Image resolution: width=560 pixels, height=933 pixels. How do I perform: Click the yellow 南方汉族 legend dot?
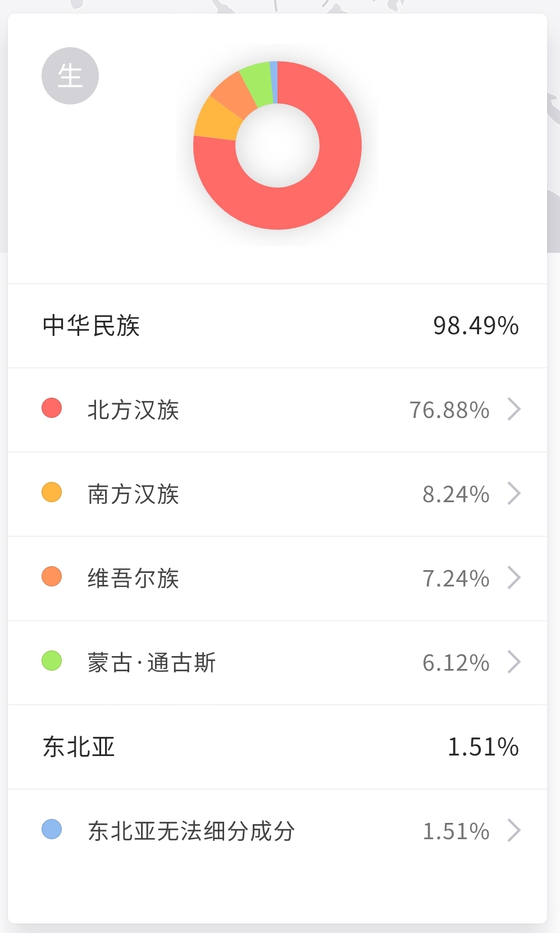[x=52, y=493]
